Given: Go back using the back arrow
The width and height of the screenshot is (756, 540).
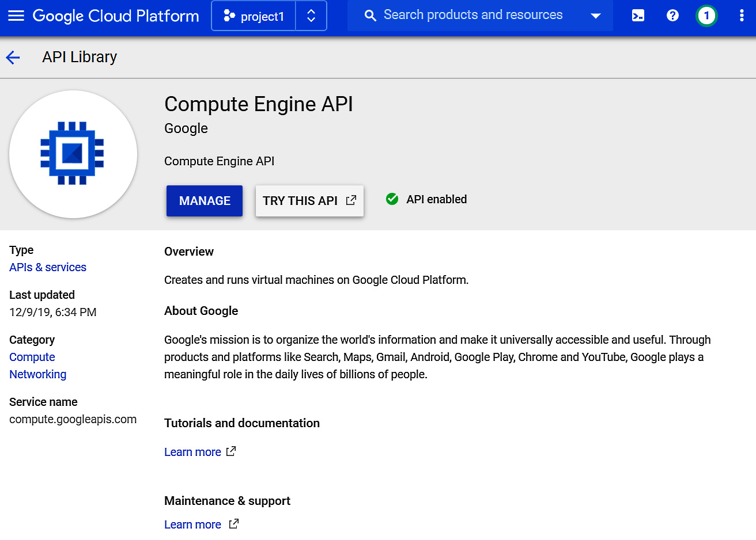Looking at the screenshot, I should pyautogui.click(x=13, y=57).
